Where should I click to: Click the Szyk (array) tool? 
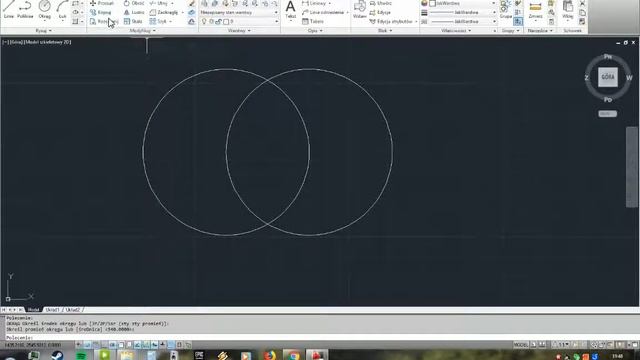coord(158,21)
